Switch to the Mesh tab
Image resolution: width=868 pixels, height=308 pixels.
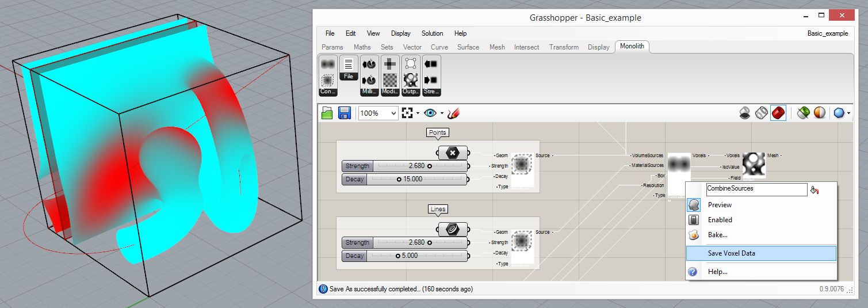(x=496, y=47)
